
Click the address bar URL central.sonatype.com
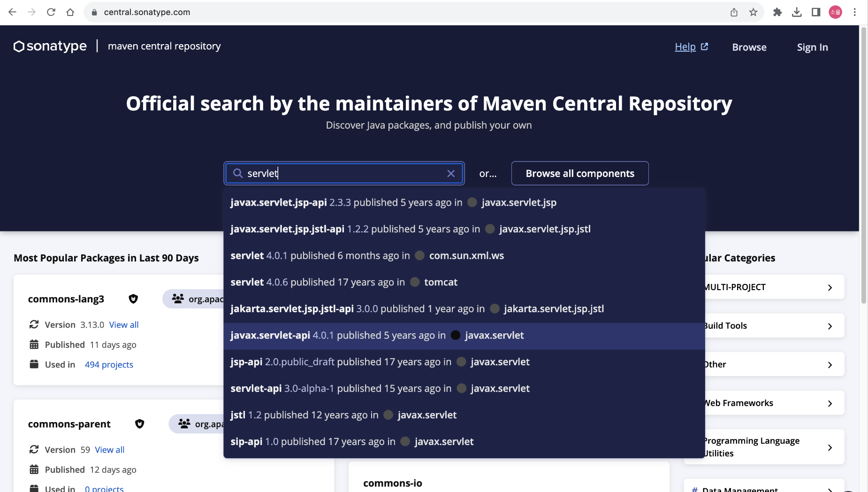pyautogui.click(x=147, y=12)
